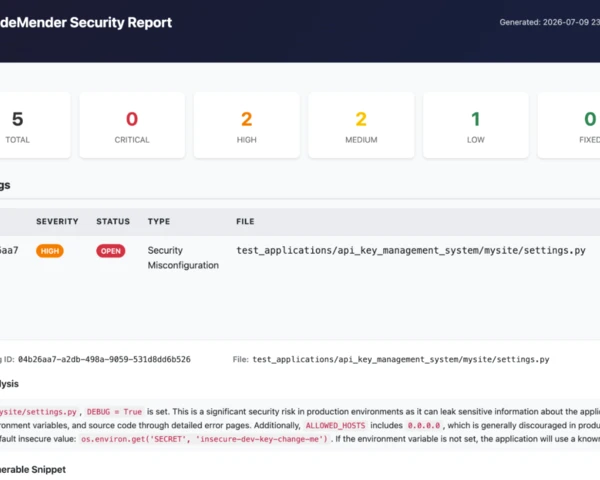Click the Generated date text in header
The image size is (600, 480).
pyautogui.click(x=549, y=22)
